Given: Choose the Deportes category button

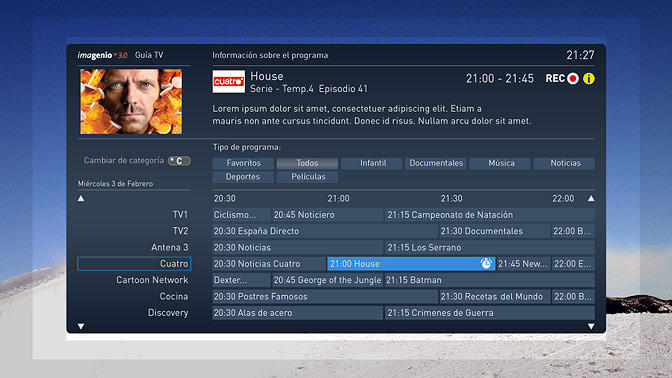Looking at the screenshot, I should (x=243, y=177).
